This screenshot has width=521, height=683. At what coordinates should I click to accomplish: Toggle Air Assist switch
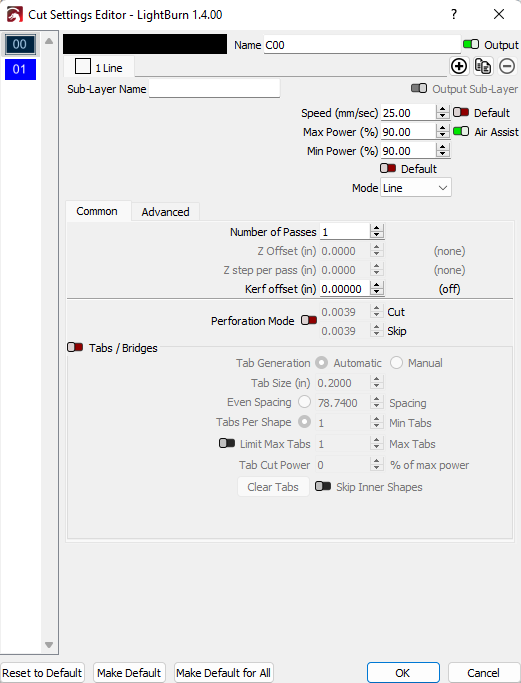coord(461,131)
